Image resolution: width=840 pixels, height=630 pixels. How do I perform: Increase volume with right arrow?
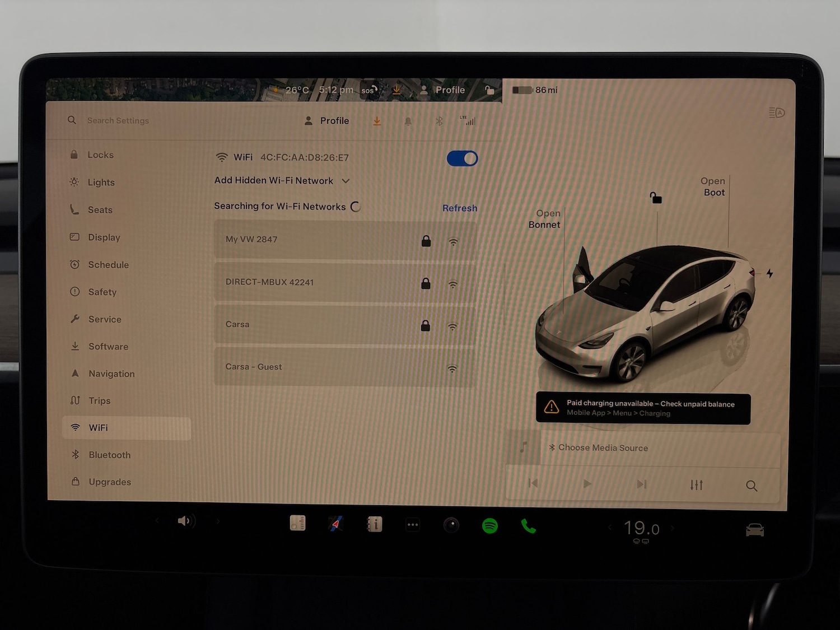point(218,521)
